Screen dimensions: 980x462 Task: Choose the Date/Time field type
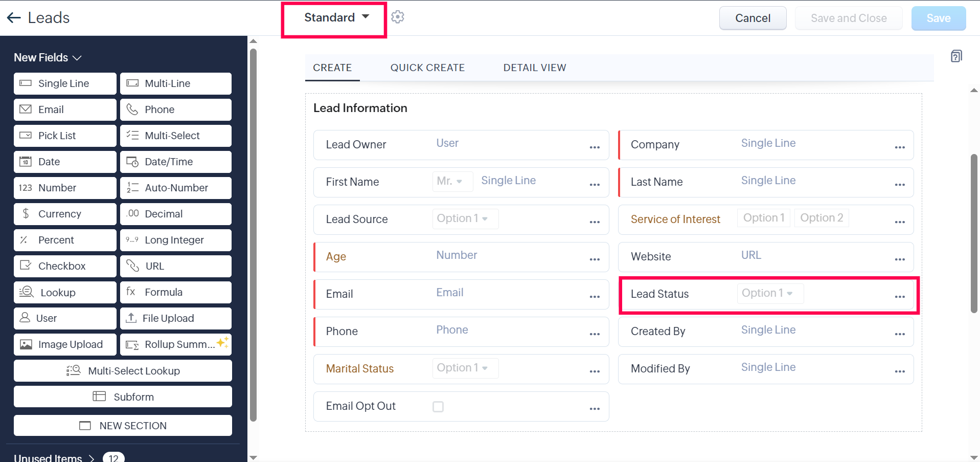[x=176, y=162]
